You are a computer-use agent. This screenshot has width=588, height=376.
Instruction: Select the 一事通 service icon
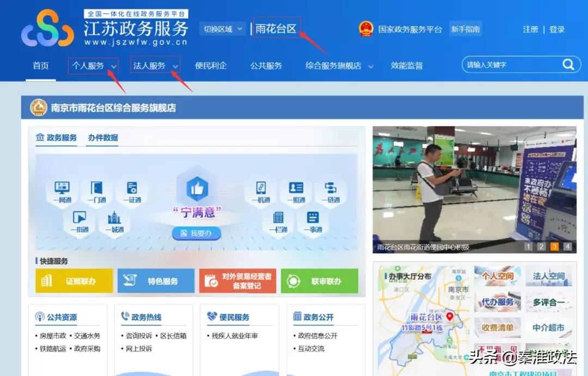point(313,222)
